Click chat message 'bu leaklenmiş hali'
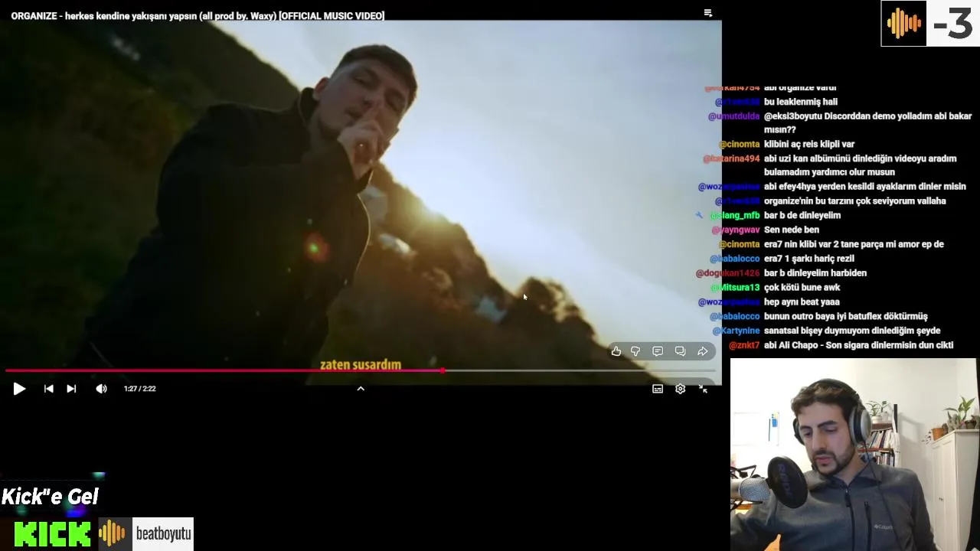 click(801, 102)
